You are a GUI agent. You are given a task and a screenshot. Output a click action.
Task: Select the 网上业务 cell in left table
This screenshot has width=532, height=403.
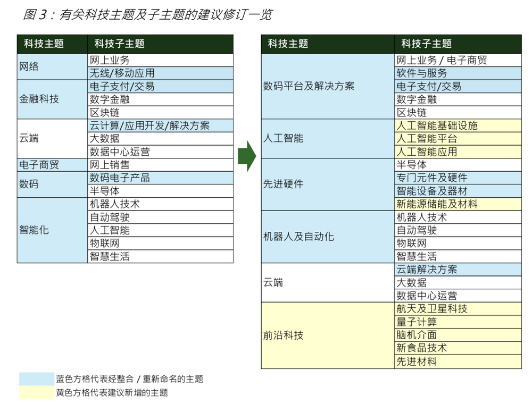click(160, 60)
